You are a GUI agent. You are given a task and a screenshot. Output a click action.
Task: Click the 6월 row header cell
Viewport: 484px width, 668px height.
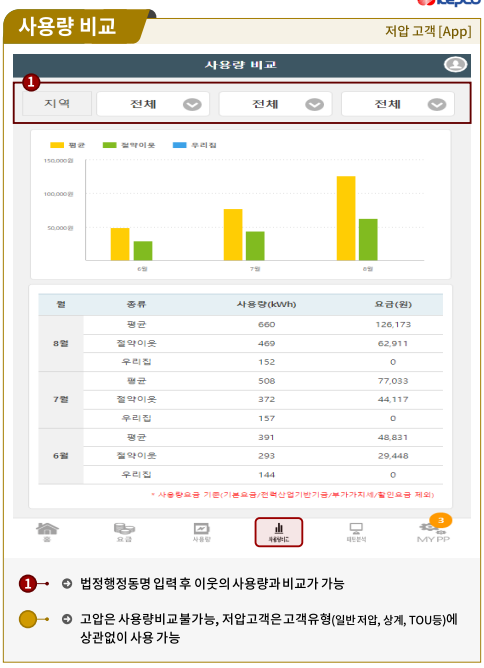[x=61, y=456]
